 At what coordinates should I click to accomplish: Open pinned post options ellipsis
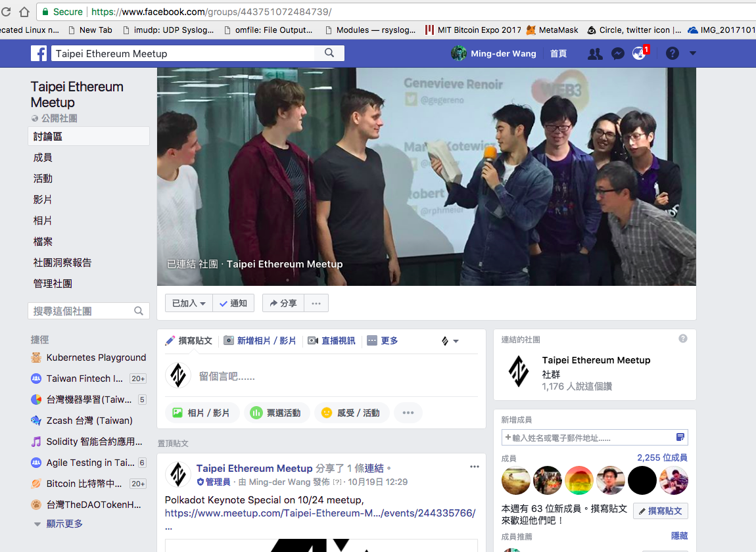(475, 467)
